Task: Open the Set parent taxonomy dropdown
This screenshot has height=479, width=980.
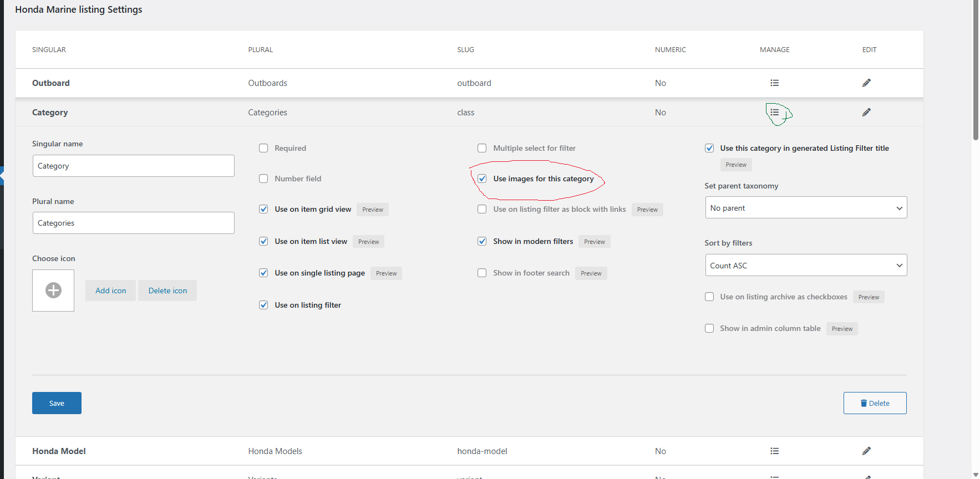Action: pyautogui.click(x=806, y=208)
